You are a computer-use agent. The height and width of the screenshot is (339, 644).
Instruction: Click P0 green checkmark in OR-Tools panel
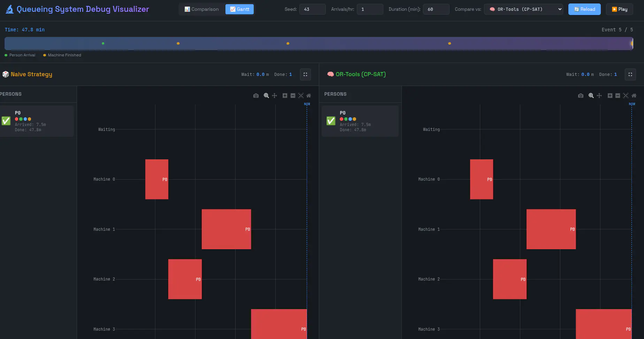(x=331, y=121)
